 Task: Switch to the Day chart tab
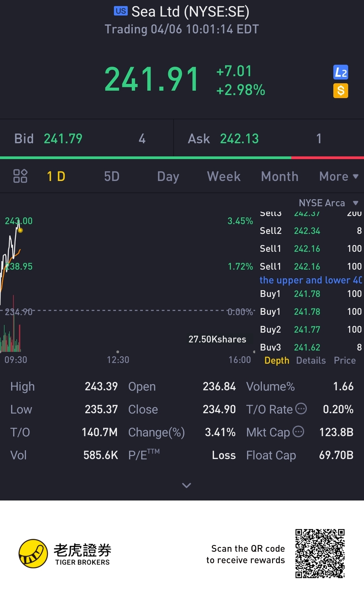(x=168, y=176)
